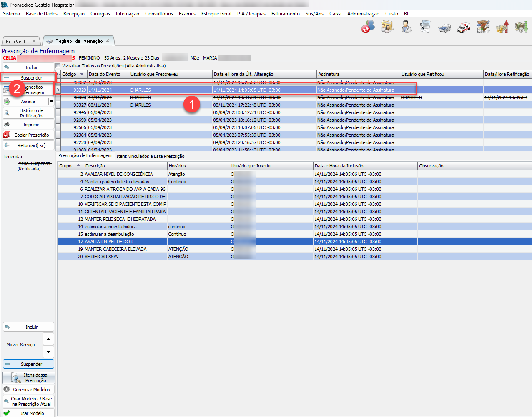Click Grupo column header sort arrow
Screen dimensions: 532x417
[x=78, y=166]
